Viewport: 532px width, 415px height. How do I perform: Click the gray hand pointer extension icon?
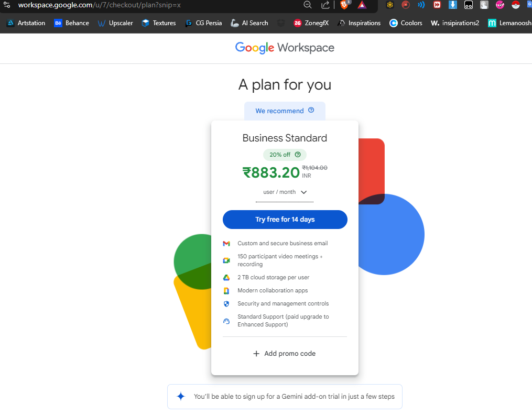coord(484,5)
